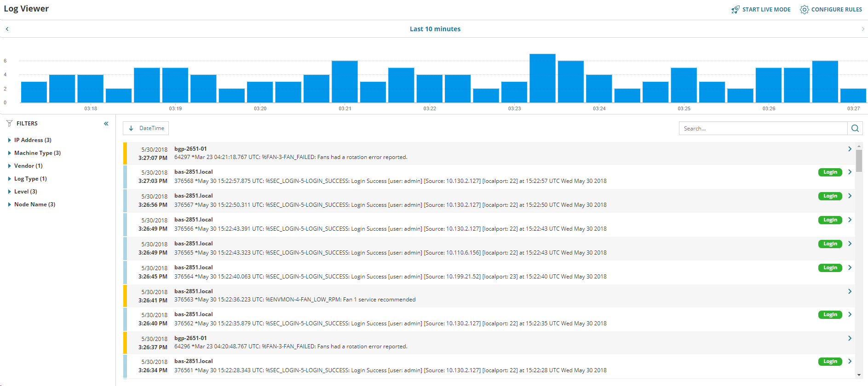The image size is (868, 386).
Task: Expand the Machine Type filter
Action: coord(34,153)
